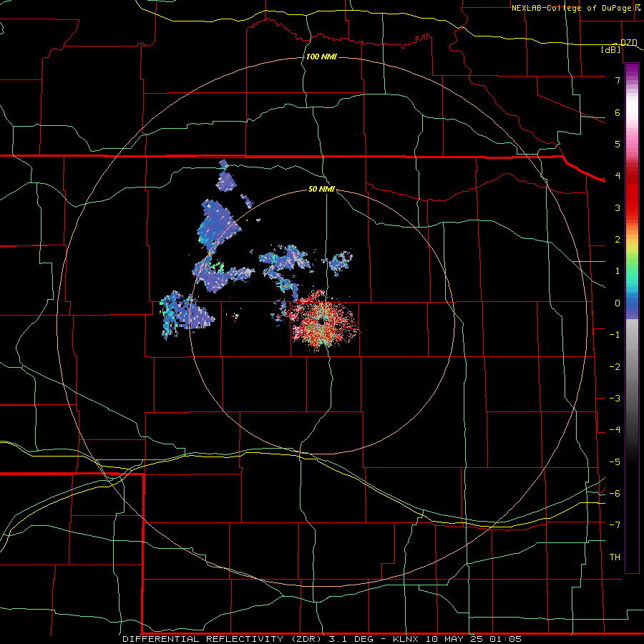Click the 7 value on the scale
644x644 pixels.
point(618,80)
